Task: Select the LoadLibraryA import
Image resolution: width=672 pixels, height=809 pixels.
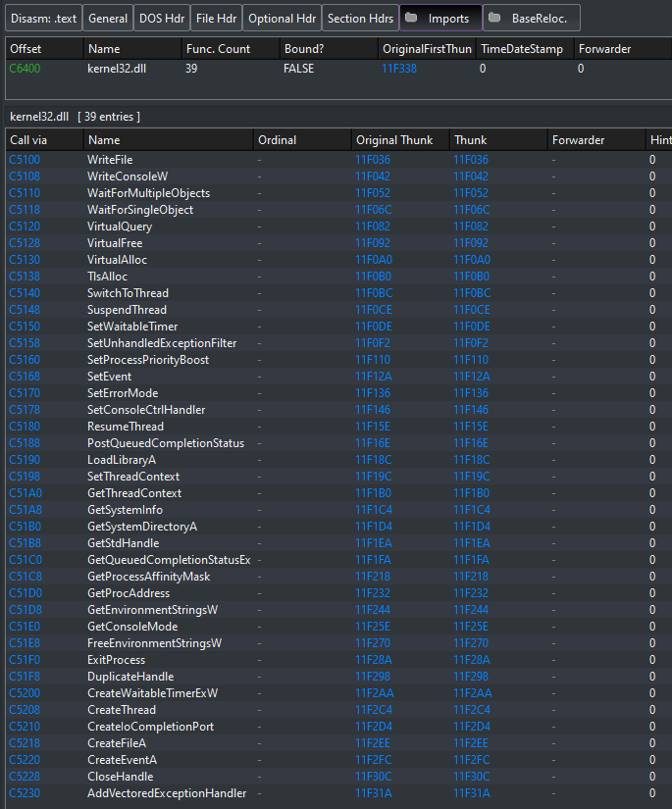Action: 338,460
